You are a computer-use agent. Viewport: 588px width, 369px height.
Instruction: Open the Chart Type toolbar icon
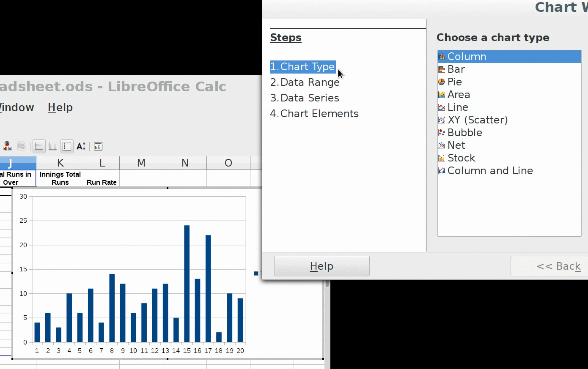pyautogui.click(x=8, y=146)
